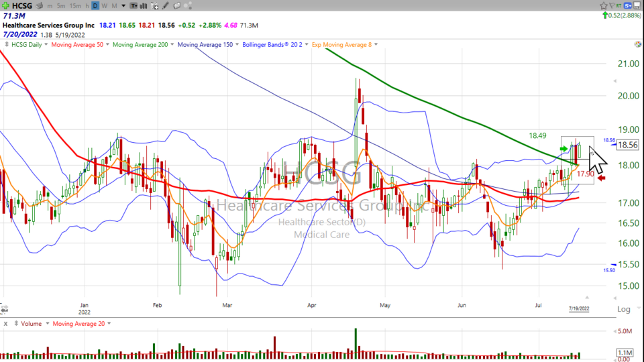
Task: Close the Volume pane with the x
Action: 5,324
